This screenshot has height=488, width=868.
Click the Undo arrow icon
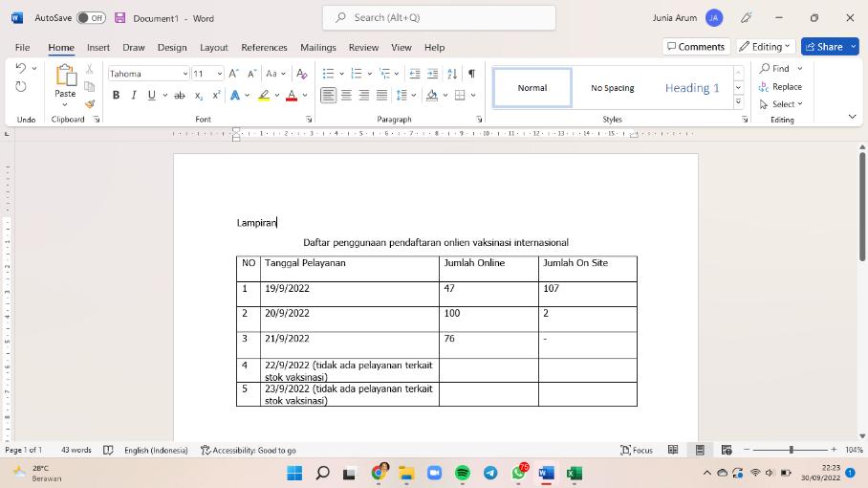click(21, 68)
